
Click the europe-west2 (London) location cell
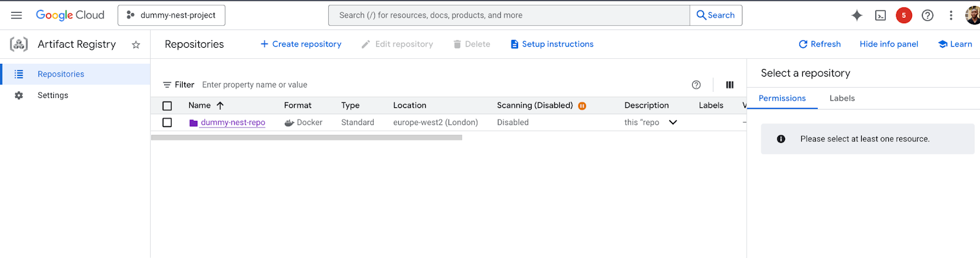435,123
